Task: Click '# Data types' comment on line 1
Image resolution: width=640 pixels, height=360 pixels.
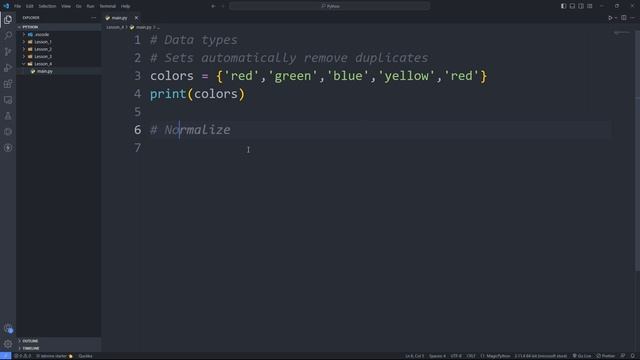Action: click(x=193, y=40)
